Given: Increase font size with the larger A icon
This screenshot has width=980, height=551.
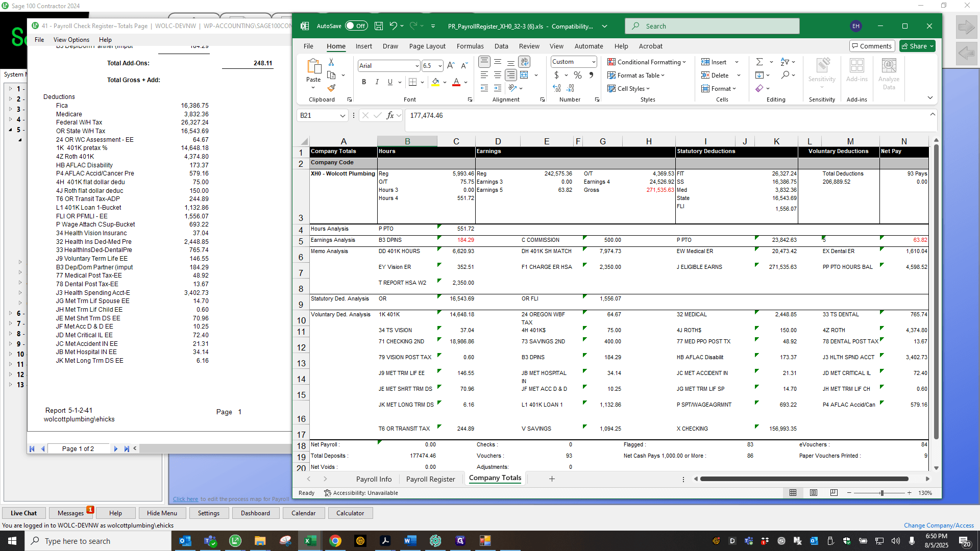Looking at the screenshot, I should 451,65.
